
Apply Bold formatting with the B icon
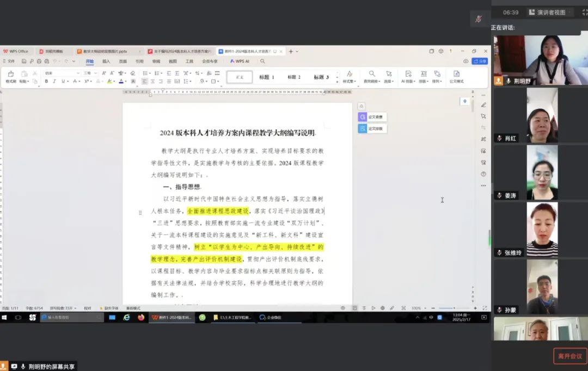tap(46, 81)
